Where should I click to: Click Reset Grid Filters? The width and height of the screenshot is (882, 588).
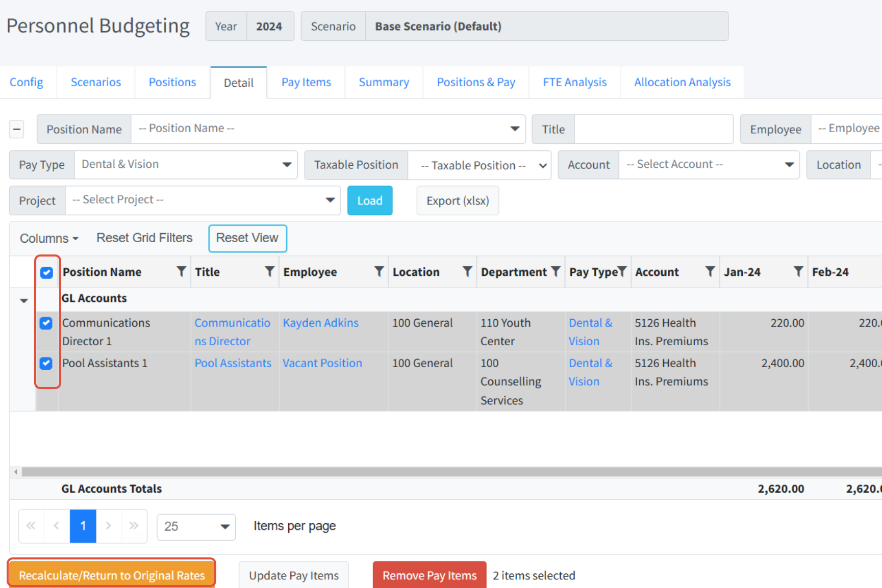click(x=144, y=238)
